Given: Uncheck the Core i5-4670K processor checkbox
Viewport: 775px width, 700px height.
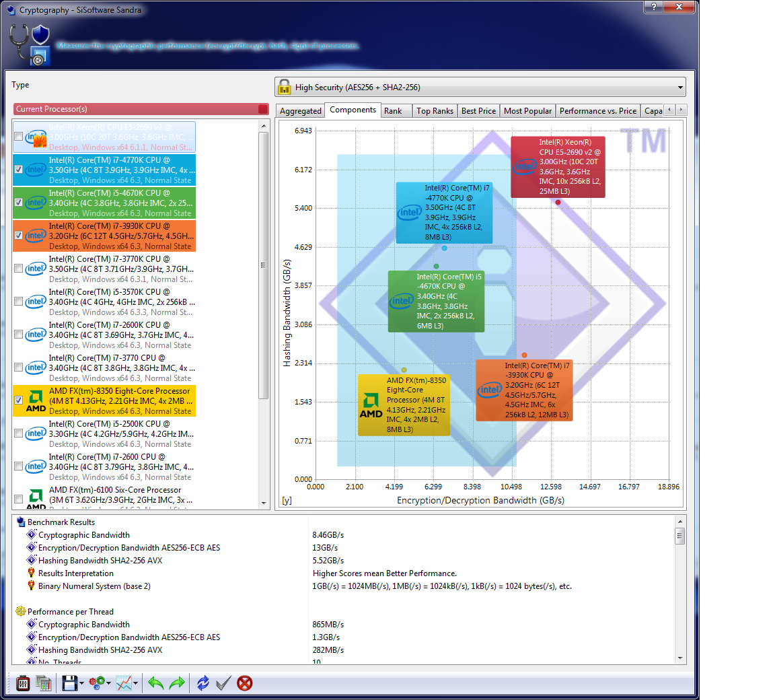Looking at the screenshot, I should pos(18,203).
